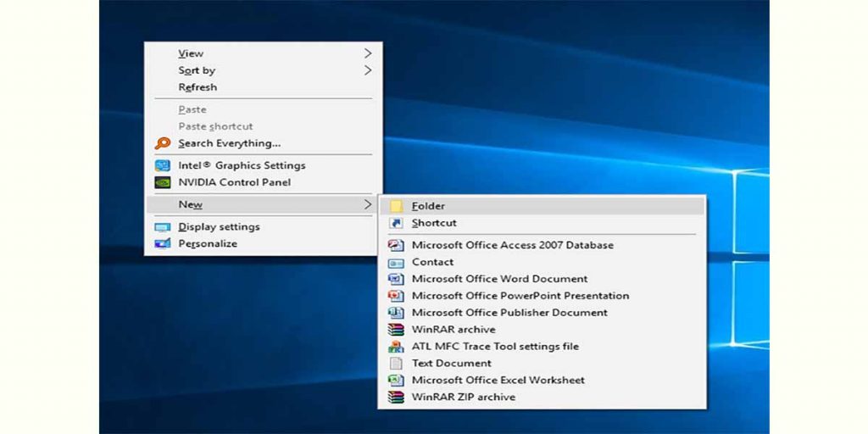Create a new Folder label
The height and width of the screenshot is (434, 868).
point(428,206)
